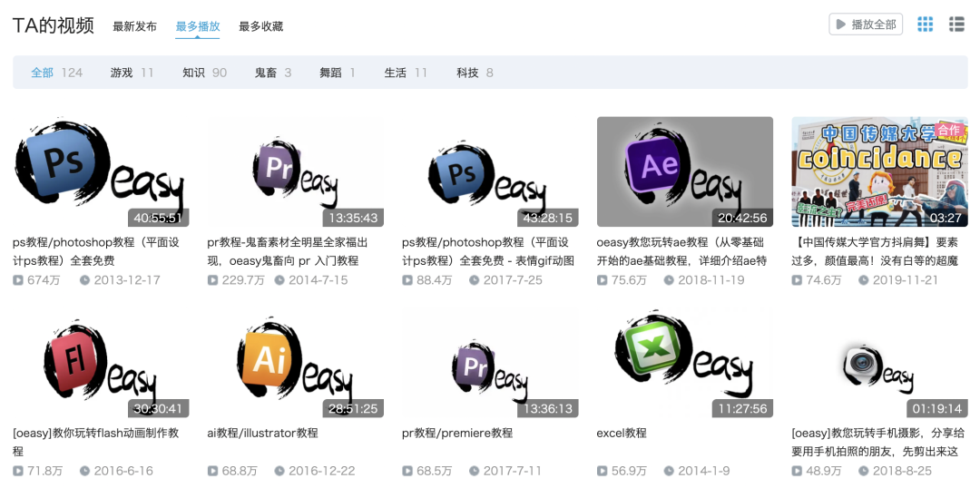Click the play count icon beside 74.6万

click(x=798, y=280)
